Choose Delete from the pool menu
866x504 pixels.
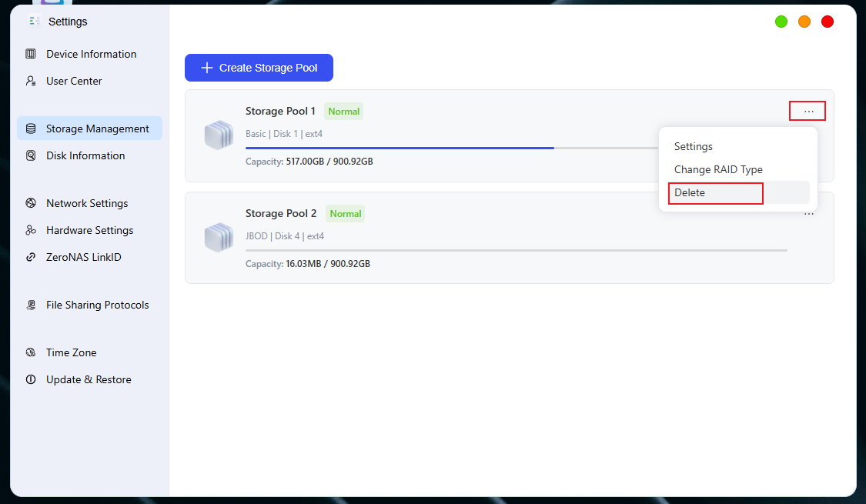point(738,192)
